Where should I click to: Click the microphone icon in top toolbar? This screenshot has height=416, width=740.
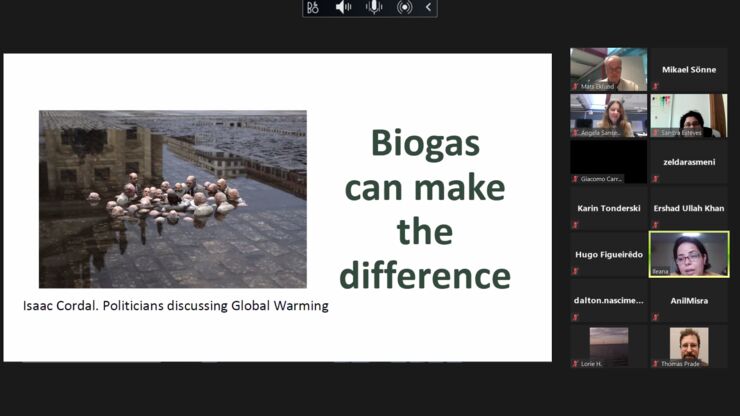(374, 7)
